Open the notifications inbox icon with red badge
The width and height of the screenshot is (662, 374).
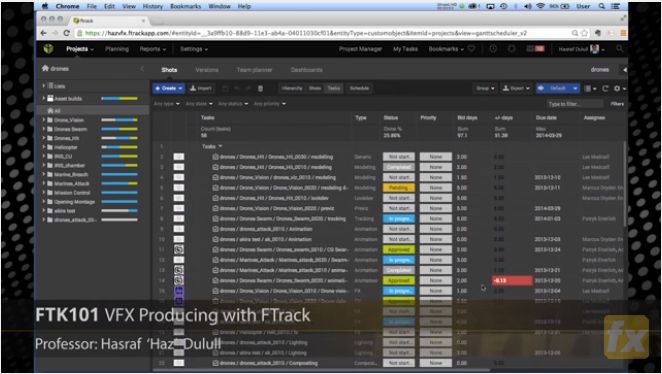pos(535,49)
